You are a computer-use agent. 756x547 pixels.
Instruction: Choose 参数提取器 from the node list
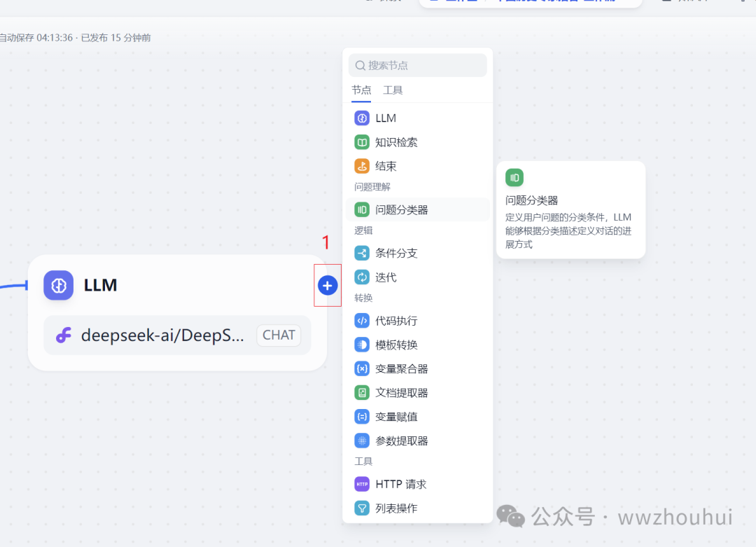pos(401,441)
